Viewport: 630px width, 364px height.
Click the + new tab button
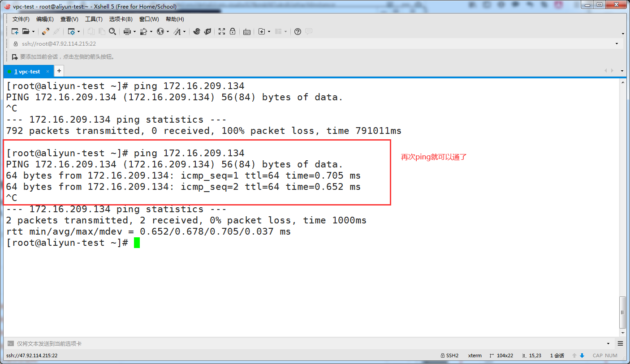[59, 71]
